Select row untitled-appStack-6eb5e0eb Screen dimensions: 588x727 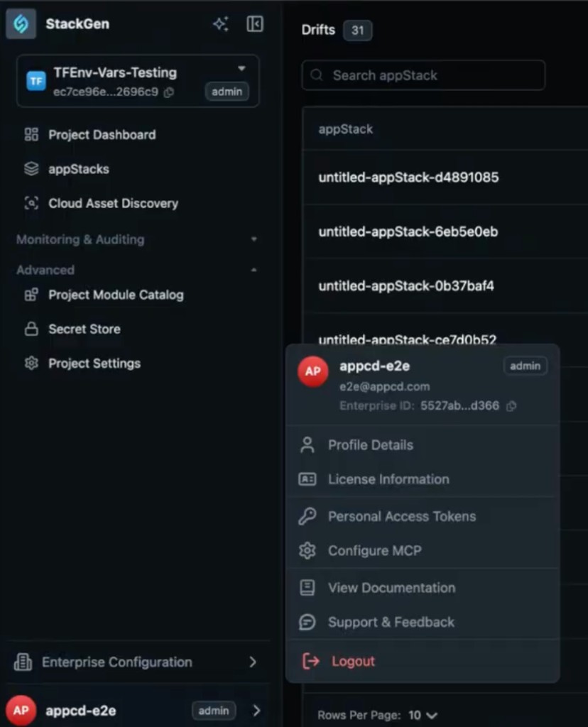[x=445, y=231]
